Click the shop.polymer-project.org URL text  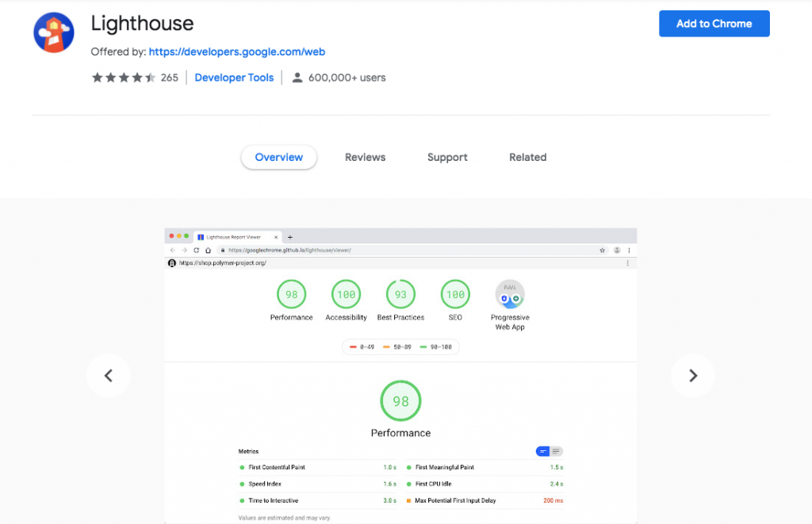click(x=223, y=263)
